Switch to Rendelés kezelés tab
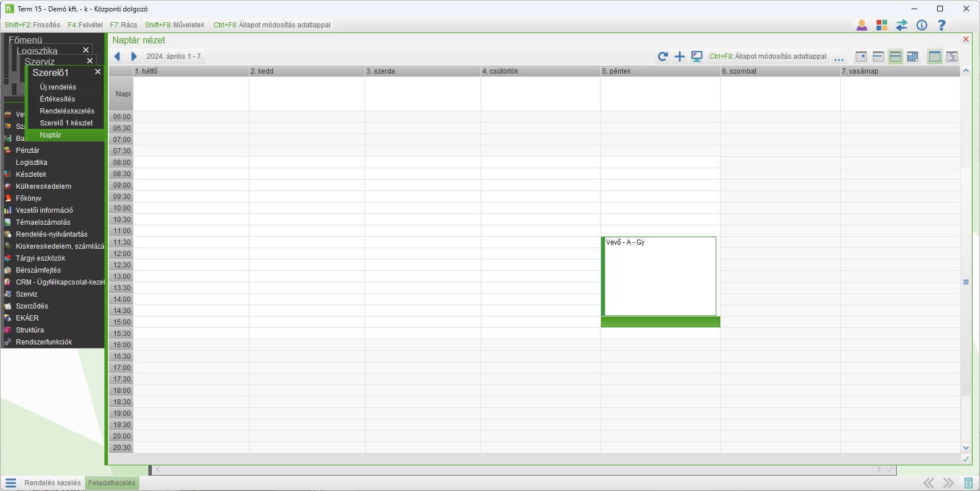 tap(53, 483)
